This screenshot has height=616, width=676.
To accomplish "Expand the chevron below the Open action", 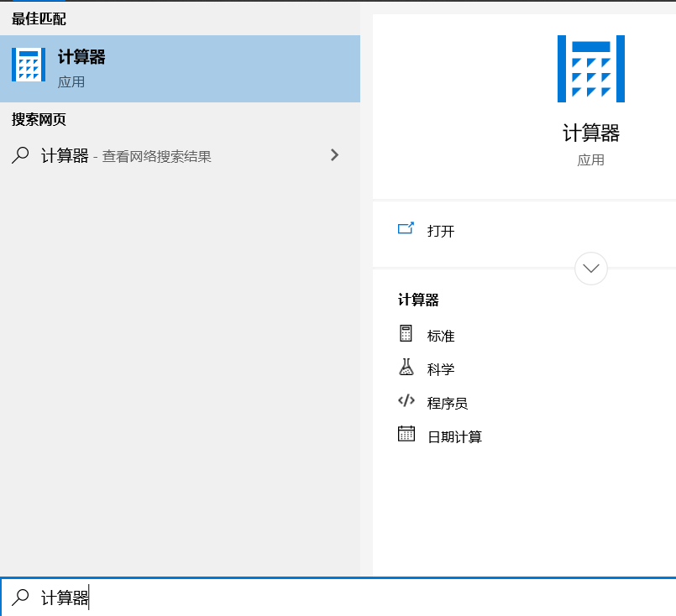I will click(590, 269).
